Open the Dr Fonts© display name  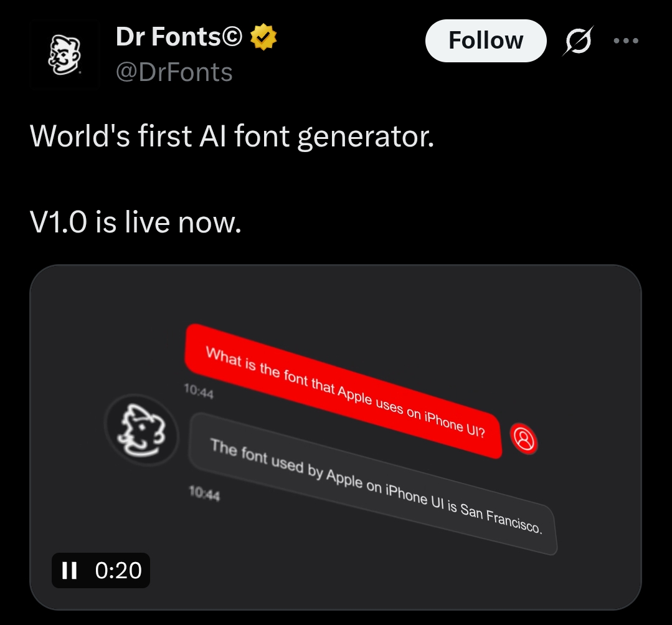pos(179,37)
